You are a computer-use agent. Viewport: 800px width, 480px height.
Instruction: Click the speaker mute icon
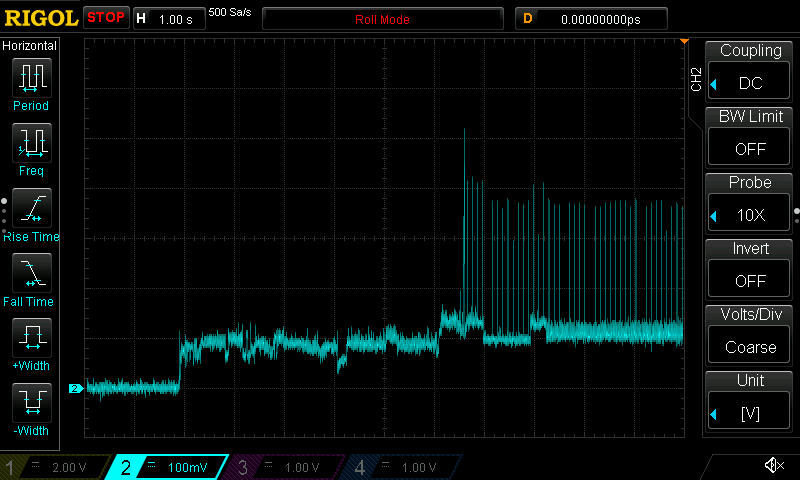coord(773,465)
